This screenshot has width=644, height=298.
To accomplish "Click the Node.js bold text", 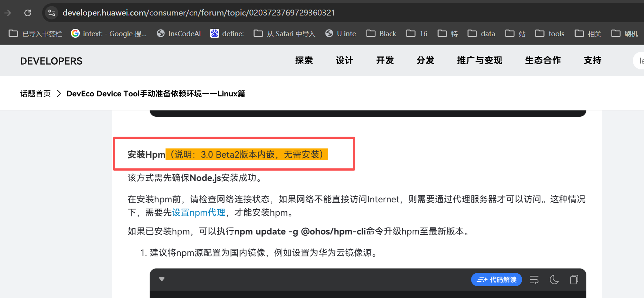I will click(x=205, y=178).
